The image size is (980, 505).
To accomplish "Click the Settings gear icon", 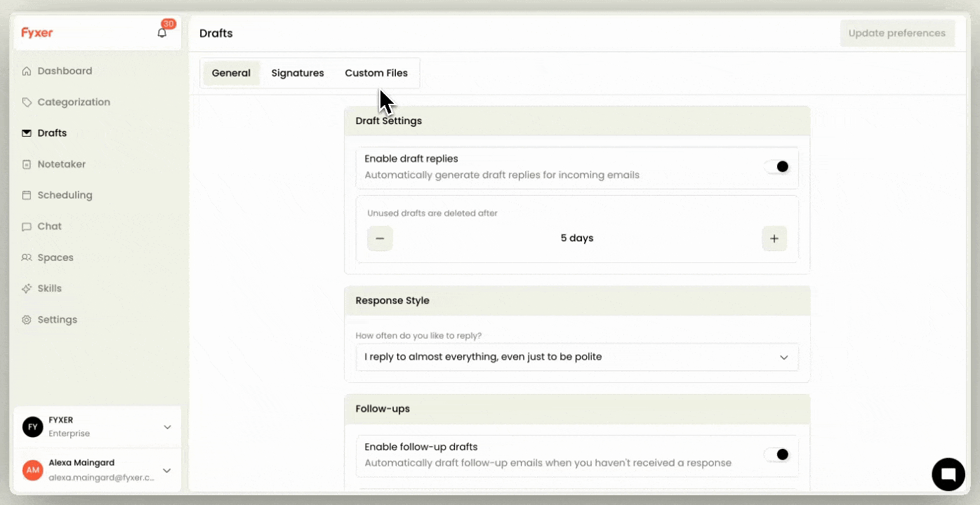I will click(x=27, y=320).
